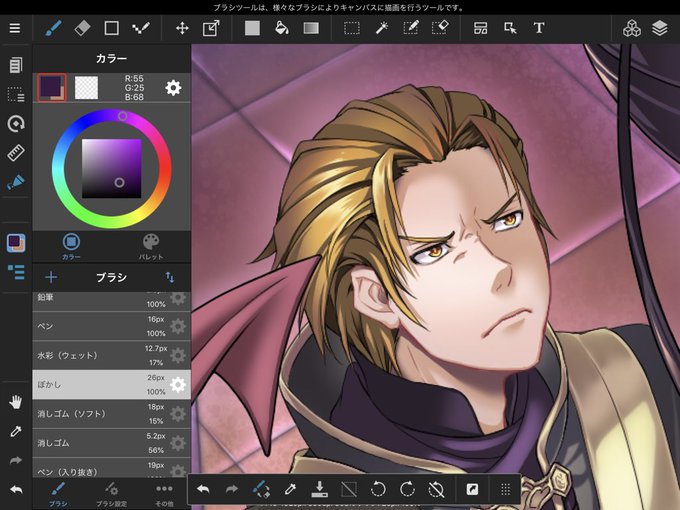Open settings gear for ペン brush

[x=178, y=326]
